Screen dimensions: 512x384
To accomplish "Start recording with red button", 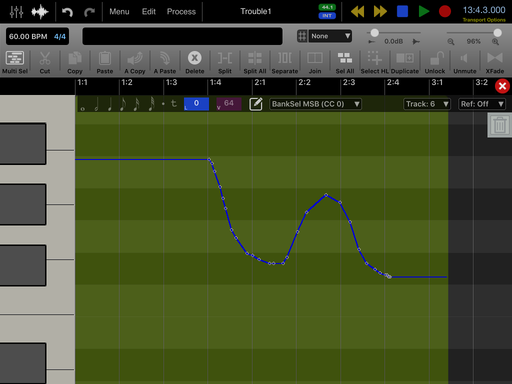I will pyautogui.click(x=445, y=11).
